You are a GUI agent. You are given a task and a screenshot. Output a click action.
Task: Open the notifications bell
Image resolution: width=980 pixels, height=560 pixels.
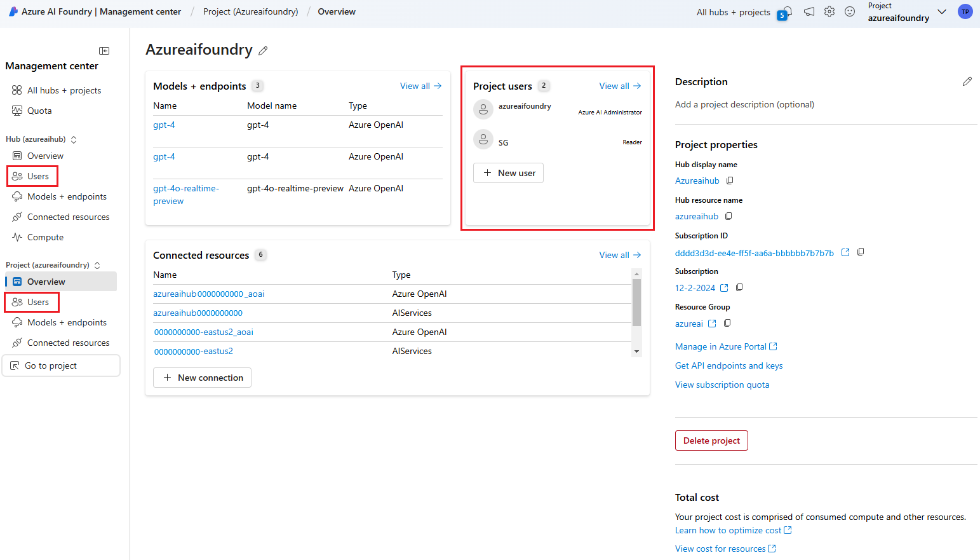786,12
